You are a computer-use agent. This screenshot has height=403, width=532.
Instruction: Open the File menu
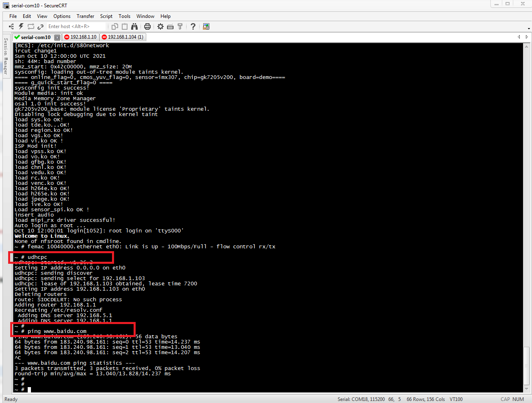(x=13, y=16)
